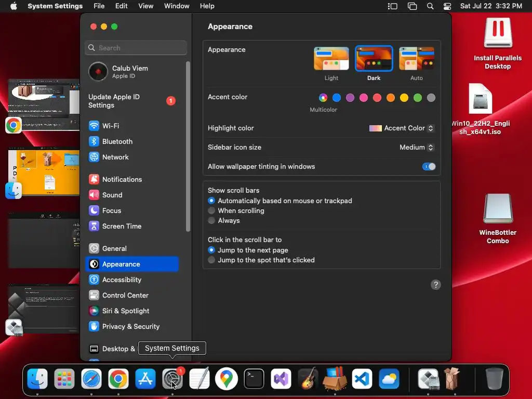Open TextEdit from the Dock

[199, 379]
